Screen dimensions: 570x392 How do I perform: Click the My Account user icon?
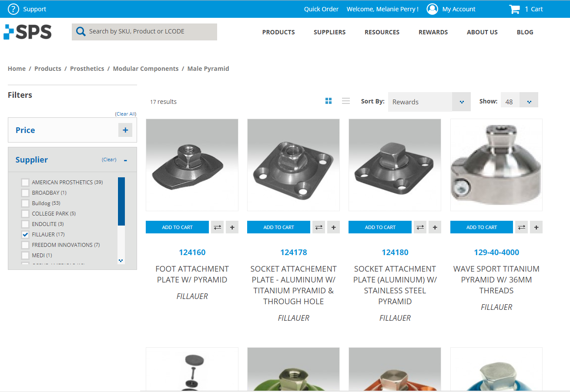(x=432, y=9)
